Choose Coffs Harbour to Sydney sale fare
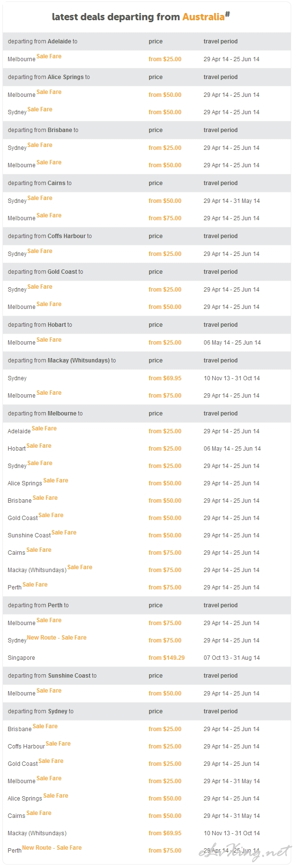The width and height of the screenshot is (297, 868). point(40,251)
